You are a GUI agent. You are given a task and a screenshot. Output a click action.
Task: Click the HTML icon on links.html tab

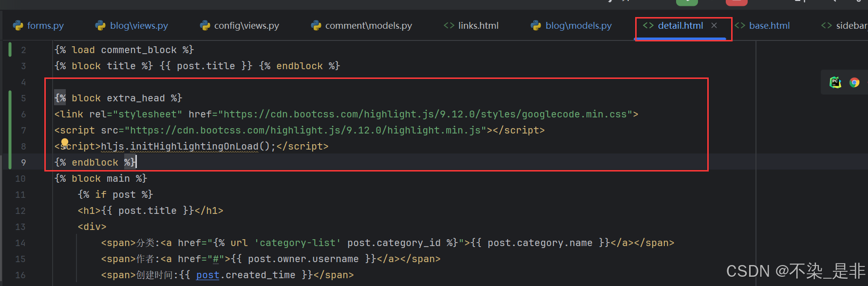point(449,26)
